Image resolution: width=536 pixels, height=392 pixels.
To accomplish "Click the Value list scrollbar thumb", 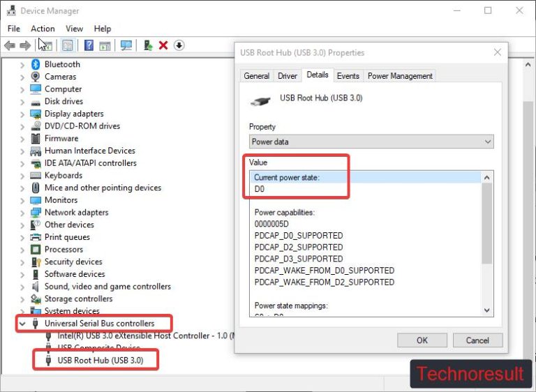I will coord(486,223).
